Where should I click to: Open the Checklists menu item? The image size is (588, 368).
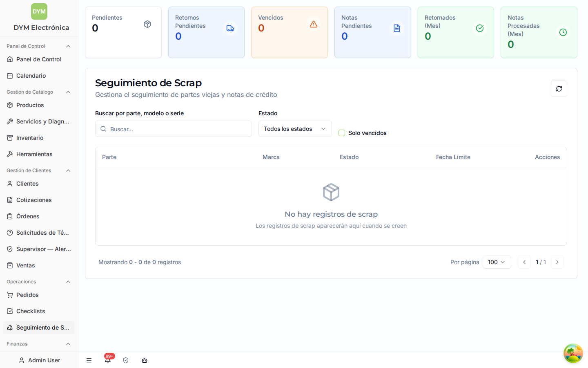click(39, 311)
